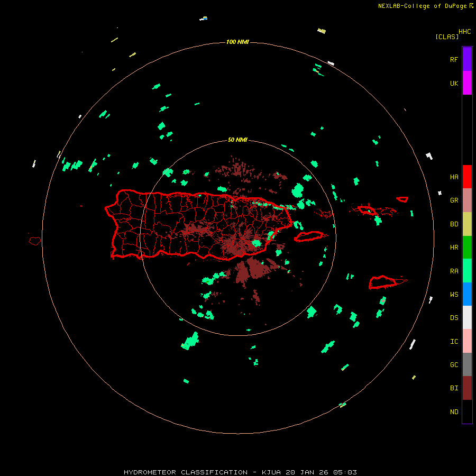Viewport: 476px width, 476px height.
Task: Click the BD legend label
Action: [x=454, y=224]
